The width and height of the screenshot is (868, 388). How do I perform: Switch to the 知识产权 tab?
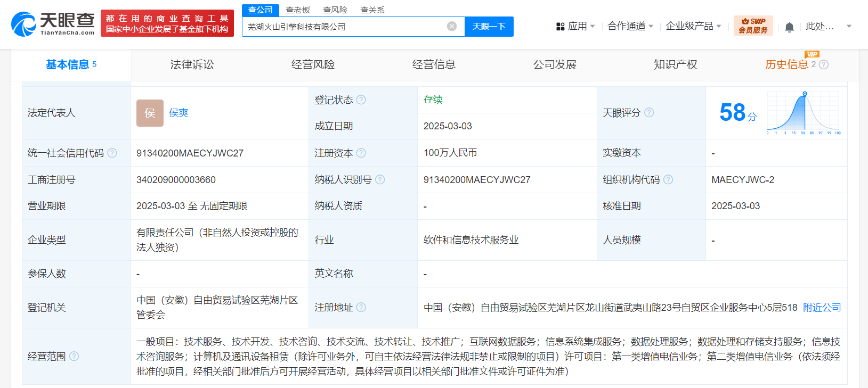(x=675, y=64)
